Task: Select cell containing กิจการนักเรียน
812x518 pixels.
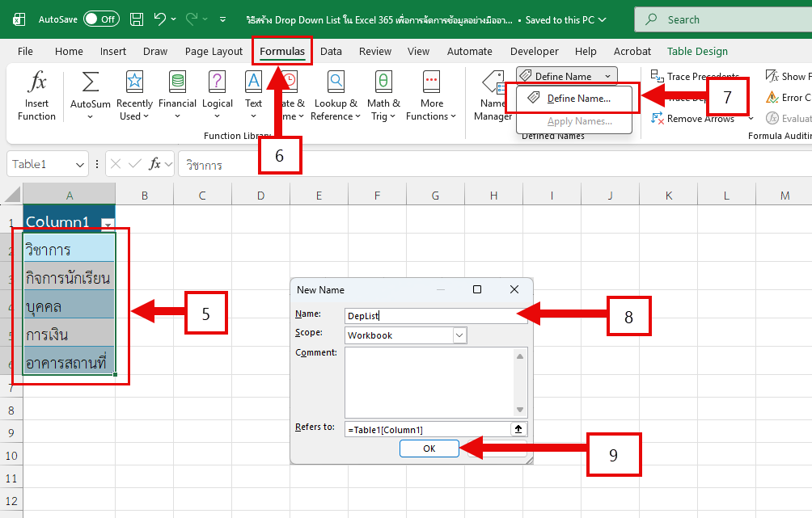Action: 69,278
